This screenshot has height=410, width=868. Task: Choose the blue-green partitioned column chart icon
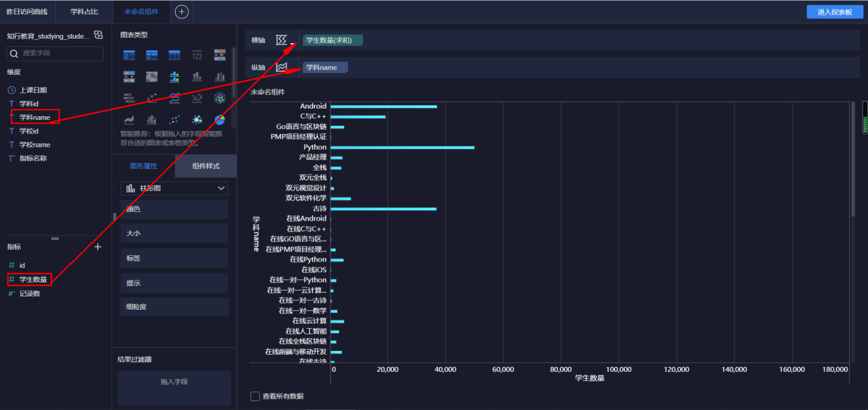174,76
